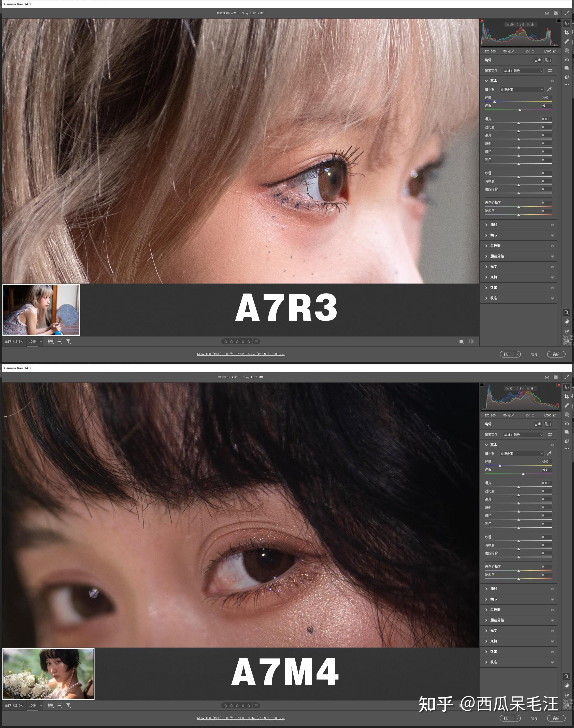This screenshot has width=574, height=728.
Task: Select healing bandage tool in upper window
Action: (x=567, y=41)
